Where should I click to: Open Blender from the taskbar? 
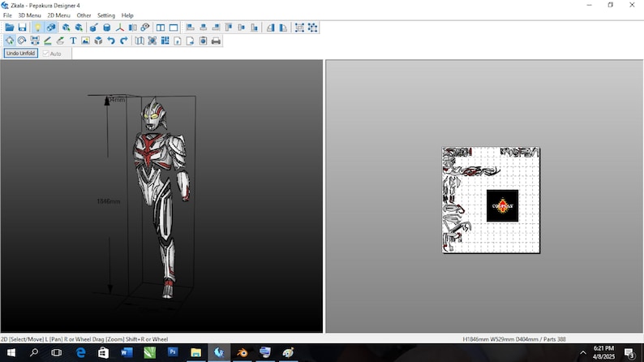(x=242, y=352)
